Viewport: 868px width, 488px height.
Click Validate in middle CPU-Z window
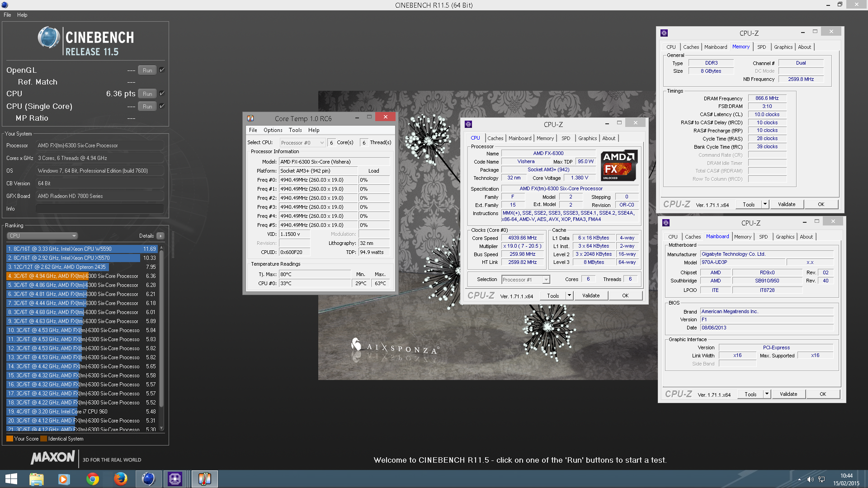point(591,296)
